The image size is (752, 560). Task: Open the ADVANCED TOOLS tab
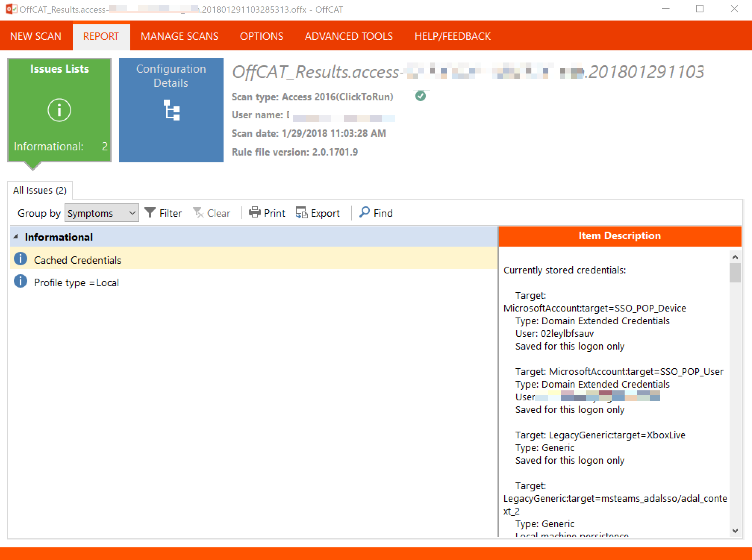349,36
